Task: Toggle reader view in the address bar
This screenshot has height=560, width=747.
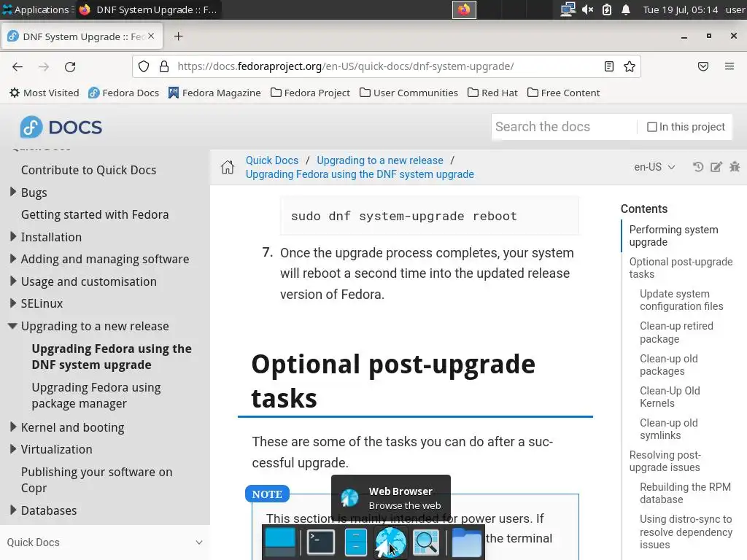Action: [609, 66]
